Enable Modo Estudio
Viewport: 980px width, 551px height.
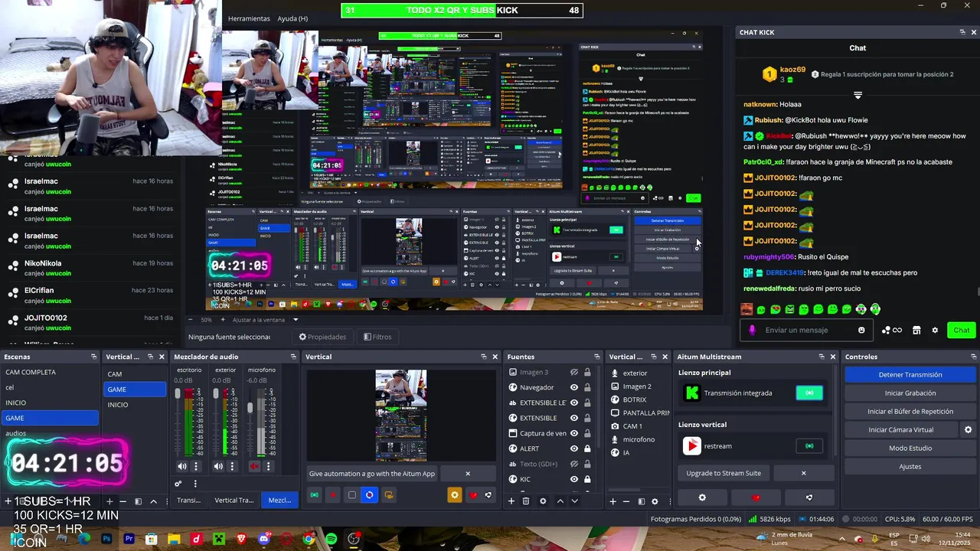tap(910, 448)
